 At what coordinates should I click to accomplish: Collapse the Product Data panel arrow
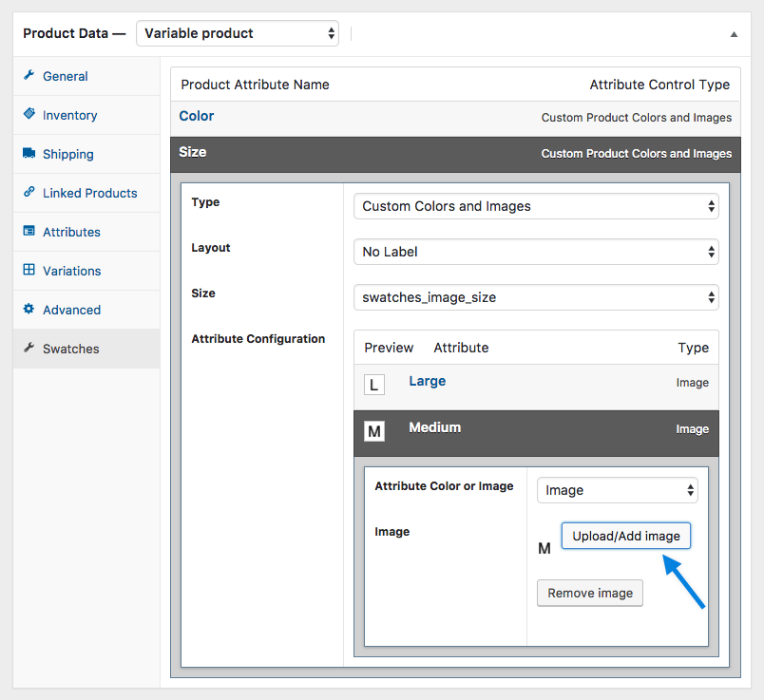pos(734,34)
